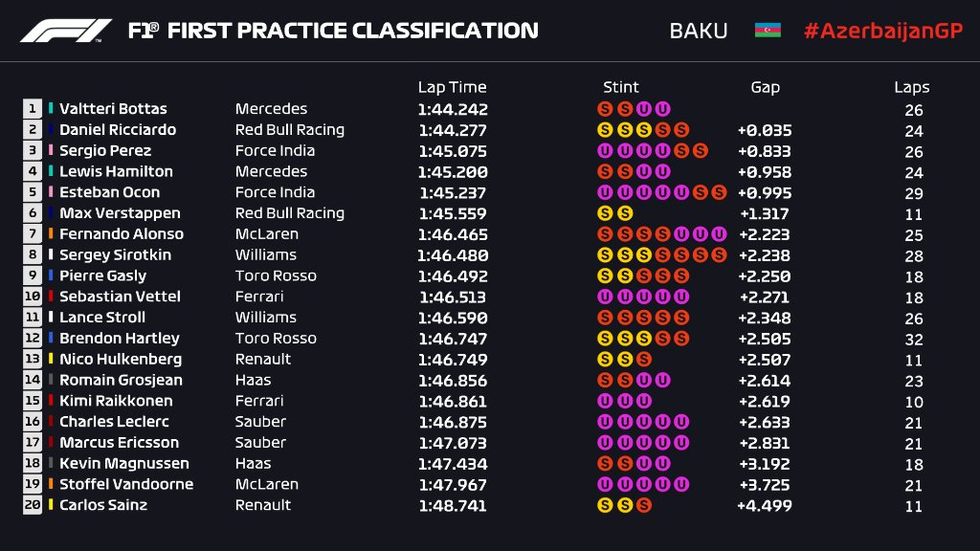This screenshot has height=551, width=980.
Task: Click Nico Hulkenberg's red supersoft tyre icon
Action: 643,359
